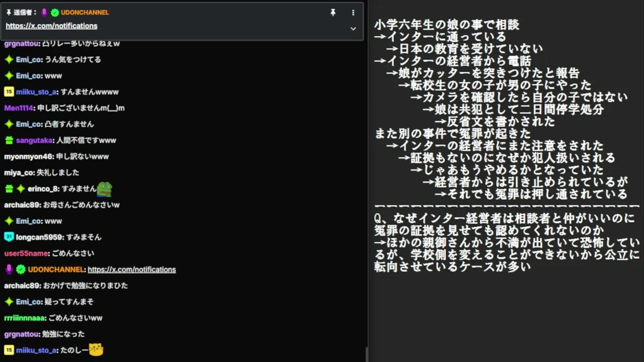
Task: Click Emi_co badge next to うん気をつけてる
Action: pos(9,59)
